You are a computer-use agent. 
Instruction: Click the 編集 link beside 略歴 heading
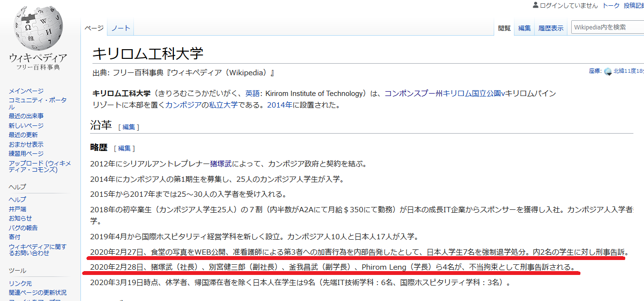[124, 148]
